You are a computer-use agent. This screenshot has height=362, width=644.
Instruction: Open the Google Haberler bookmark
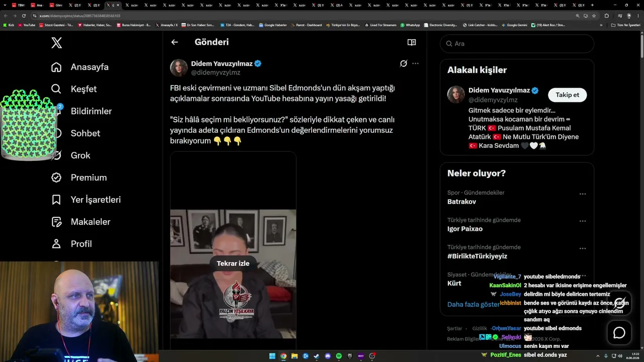273,25
